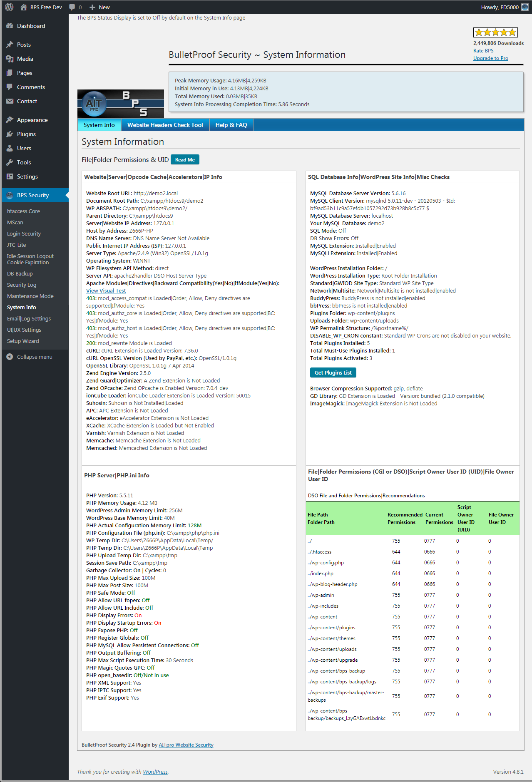The height and width of the screenshot is (782, 532).
Task: Click the Peak Memory Usage line
Action: (220, 81)
